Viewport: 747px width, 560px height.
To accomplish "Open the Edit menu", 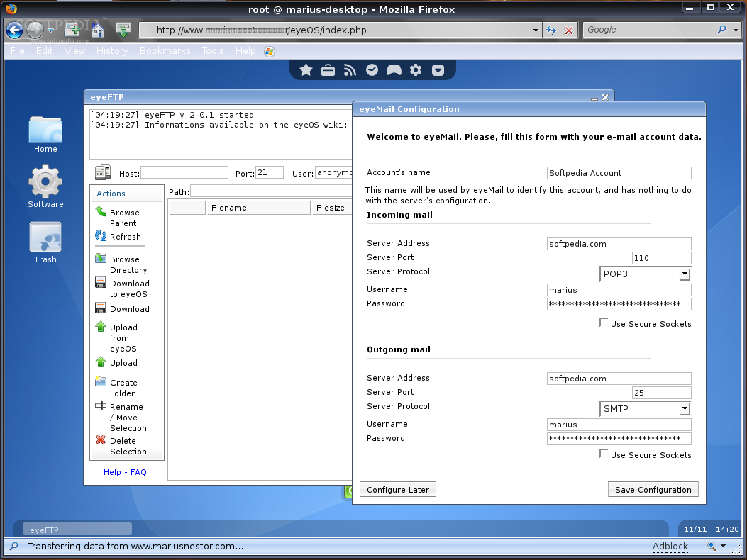I will 44,50.
